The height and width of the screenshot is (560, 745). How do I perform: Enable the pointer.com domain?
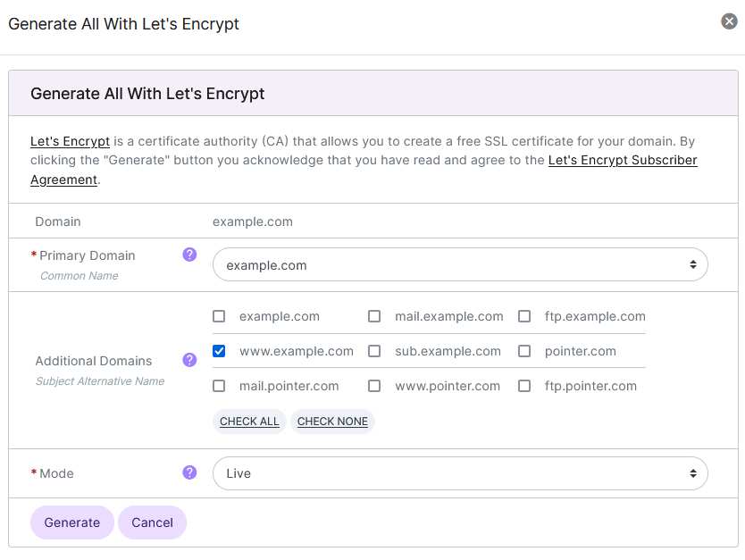(x=524, y=350)
